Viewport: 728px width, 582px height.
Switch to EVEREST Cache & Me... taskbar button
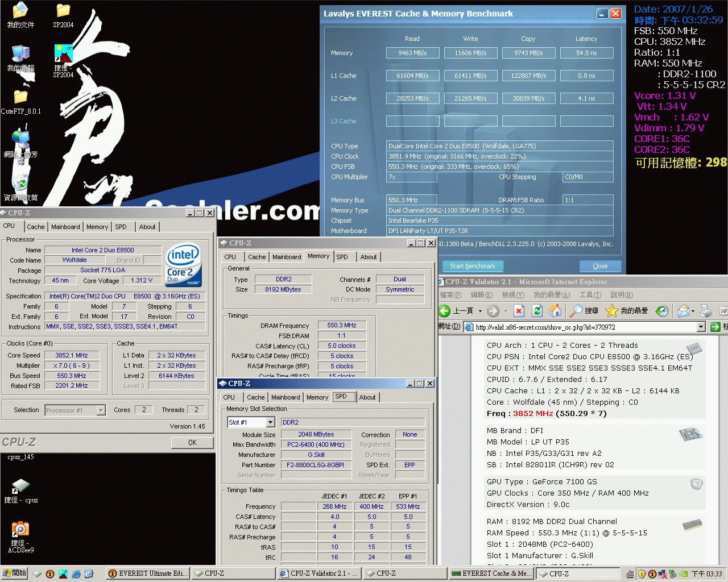491,573
